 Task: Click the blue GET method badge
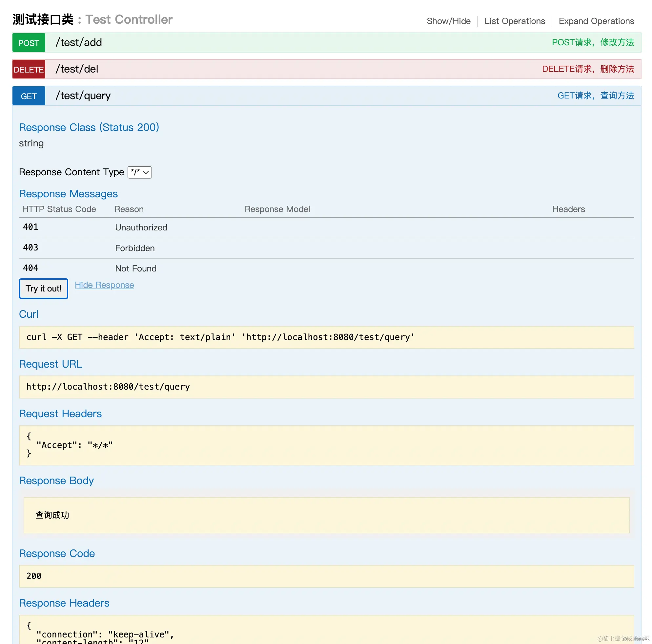29,96
